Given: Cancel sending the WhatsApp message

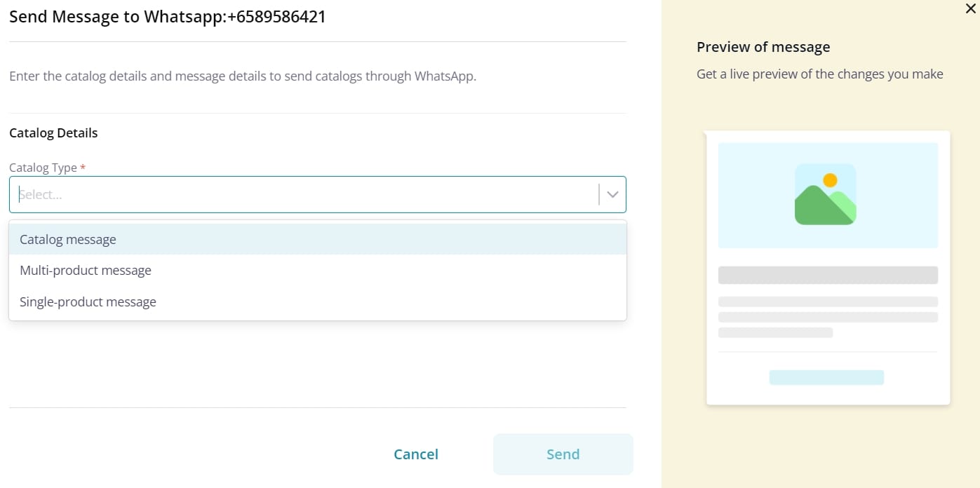Looking at the screenshot, I should tap(416, 454).
